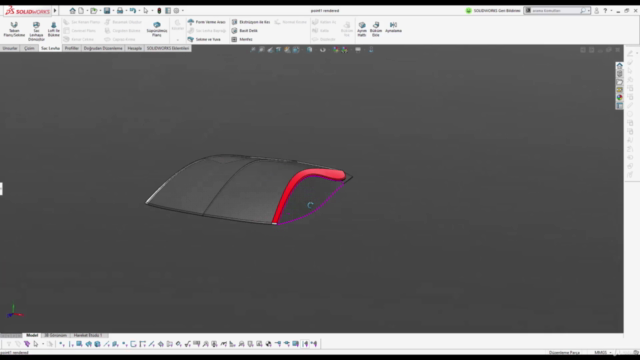Click the rebuild traffic light icon
This screenshot has height=360, width=640.
click(159, 11)
